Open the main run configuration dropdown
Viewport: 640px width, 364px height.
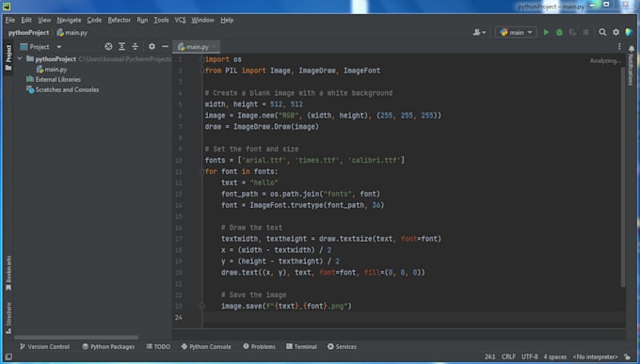[516, 32]
